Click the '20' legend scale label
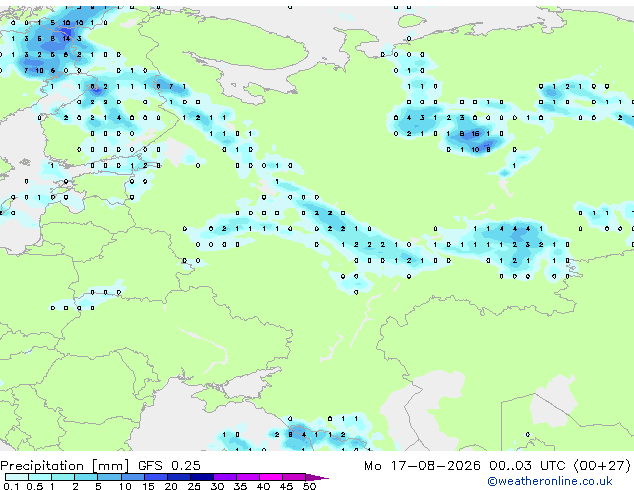 [x=171, y=486]
